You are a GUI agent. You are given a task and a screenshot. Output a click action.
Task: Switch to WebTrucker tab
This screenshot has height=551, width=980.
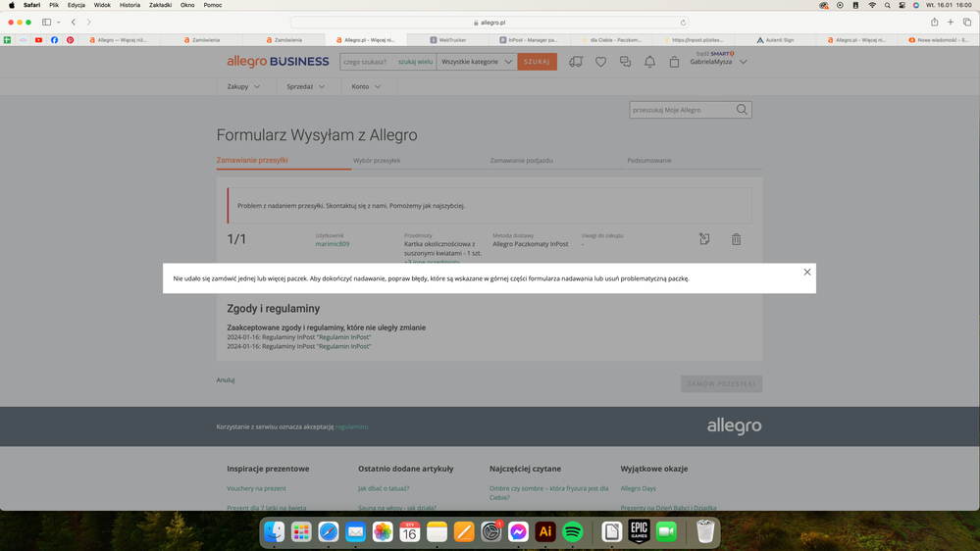(x=448, y=40)
